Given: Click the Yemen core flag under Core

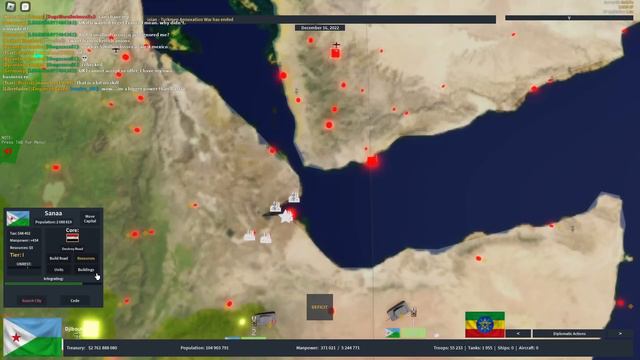Looking at the screenshot, I should pyautogui.click(x=72, y=238).
